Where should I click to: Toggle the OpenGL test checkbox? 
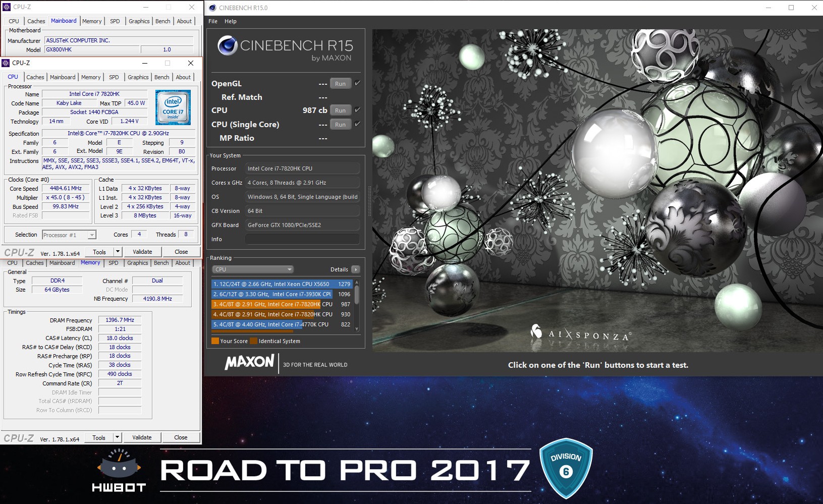click(x=357, y=83)
